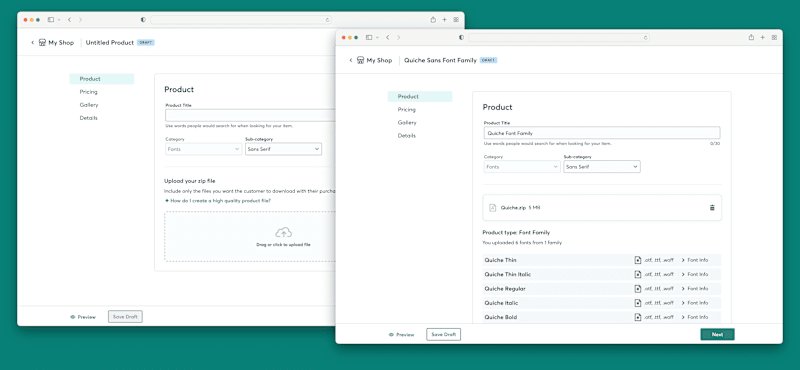Image resolution: width=800 pixels, height=370 pixels.
Task: Go forward in back browser window
Action: [x=80, y=19]
